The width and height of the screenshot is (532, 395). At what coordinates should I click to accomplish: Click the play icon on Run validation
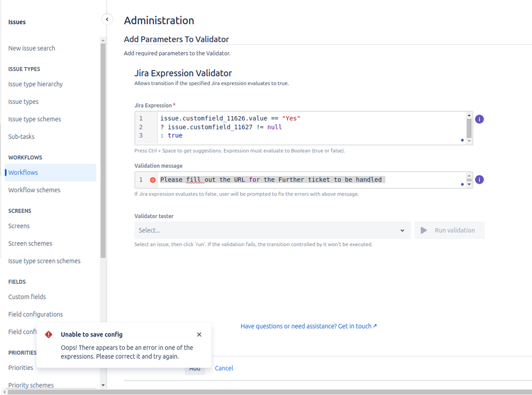[424, 230]
